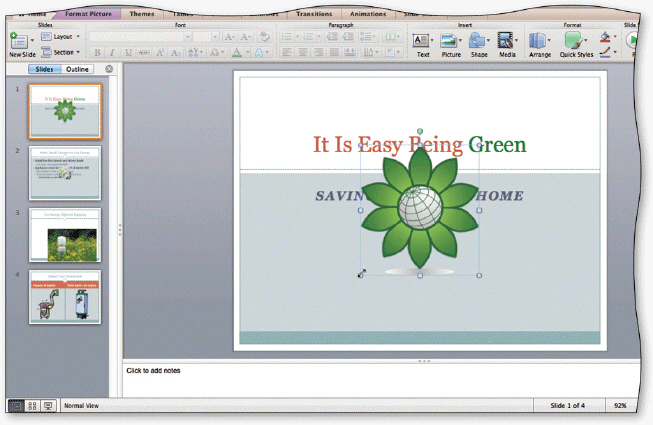Screen dimensions: 653x425
Task: Click Insert Text box icon
Action: 421,40
